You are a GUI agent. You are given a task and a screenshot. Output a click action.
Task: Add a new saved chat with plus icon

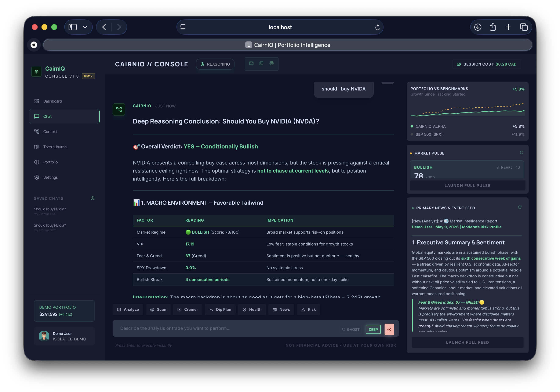pyautogui.click(x=93, y=198)
